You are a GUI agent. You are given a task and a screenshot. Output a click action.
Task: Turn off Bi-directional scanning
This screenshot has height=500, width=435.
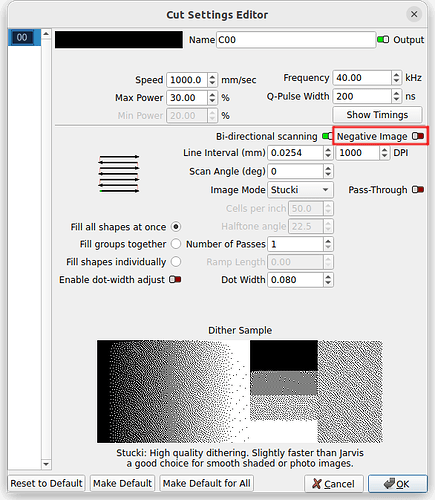coord(327,136)
